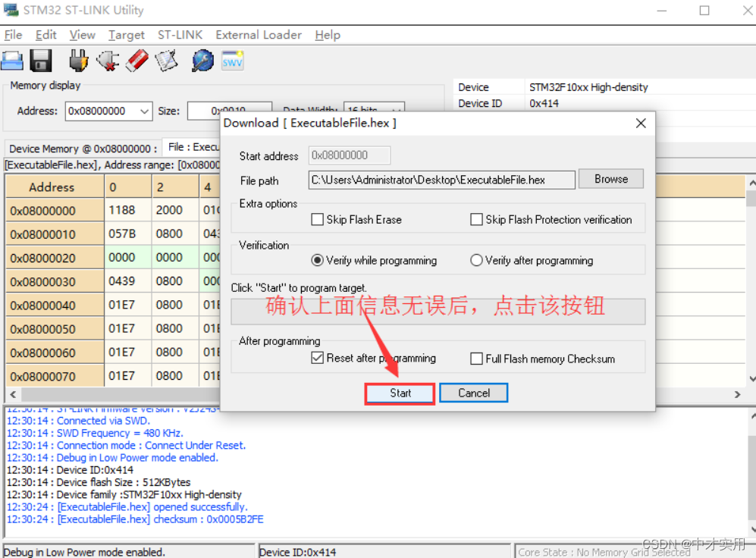Click the Full chip erase eraser icon
The image size is (756, 558).
pyautogui.click(x=137, y=61)
